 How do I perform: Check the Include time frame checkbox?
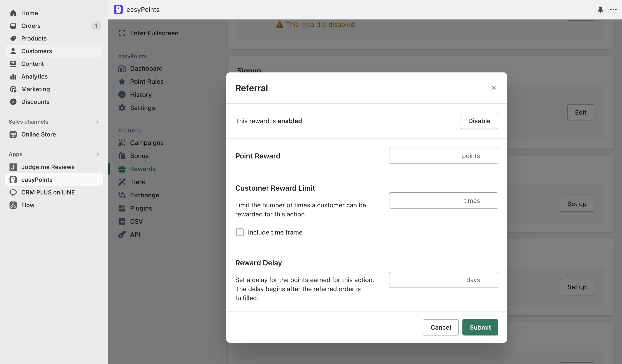pyautogui.click(x=240, y=232)
